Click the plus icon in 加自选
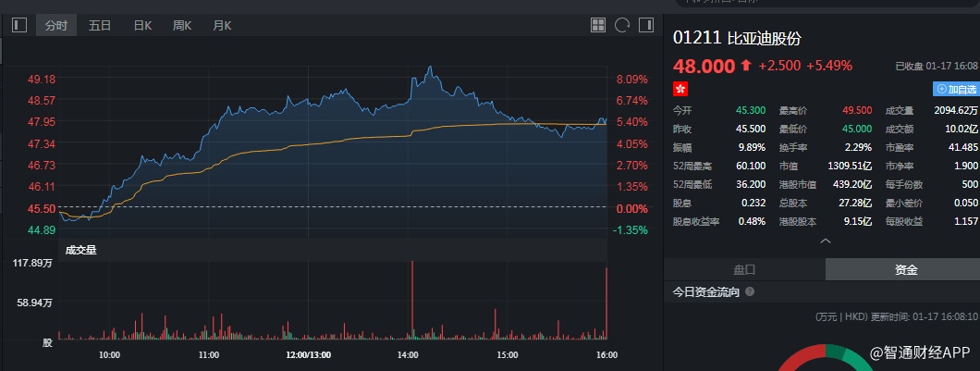Image resolution: width=980 pixels, height=371 pixels. 942,89
